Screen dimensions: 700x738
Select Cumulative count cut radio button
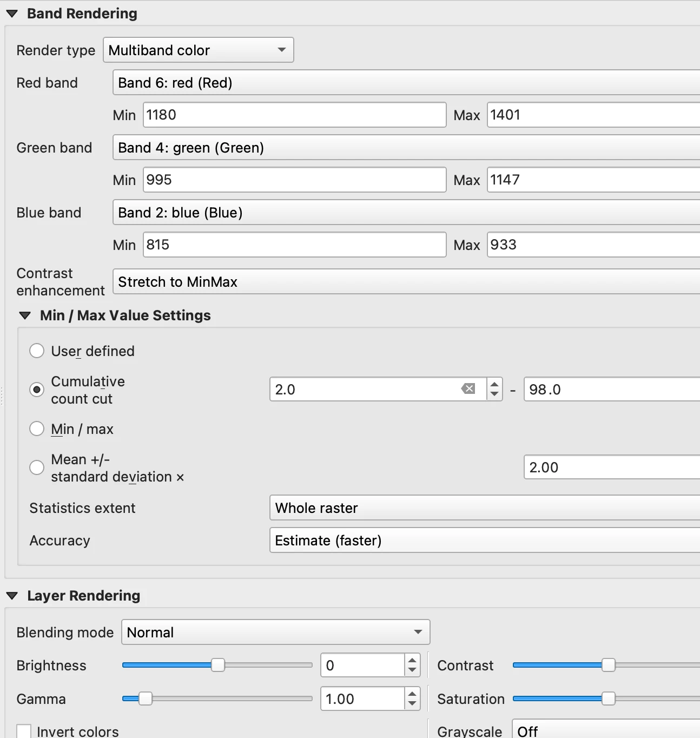pyautogui.click(x=37, y=390)
